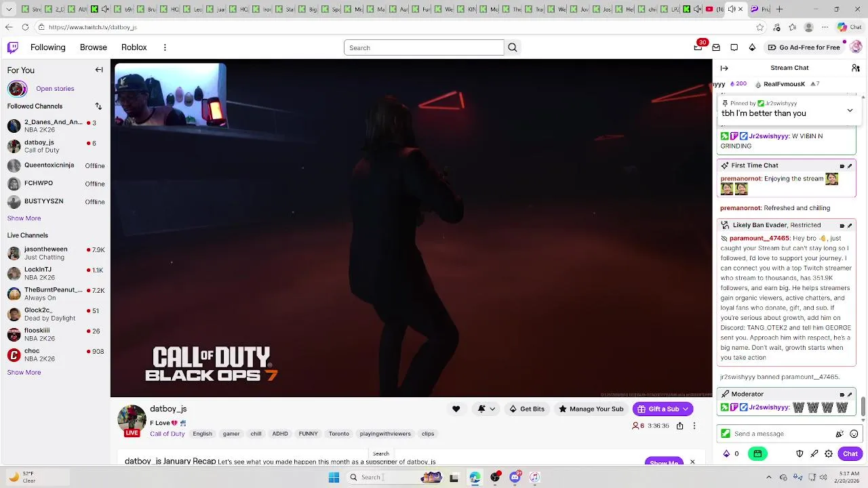Screen dimensions: 868x488
Task: Collapse the Stream Chat panel
Action: click(x=724, y=68)
